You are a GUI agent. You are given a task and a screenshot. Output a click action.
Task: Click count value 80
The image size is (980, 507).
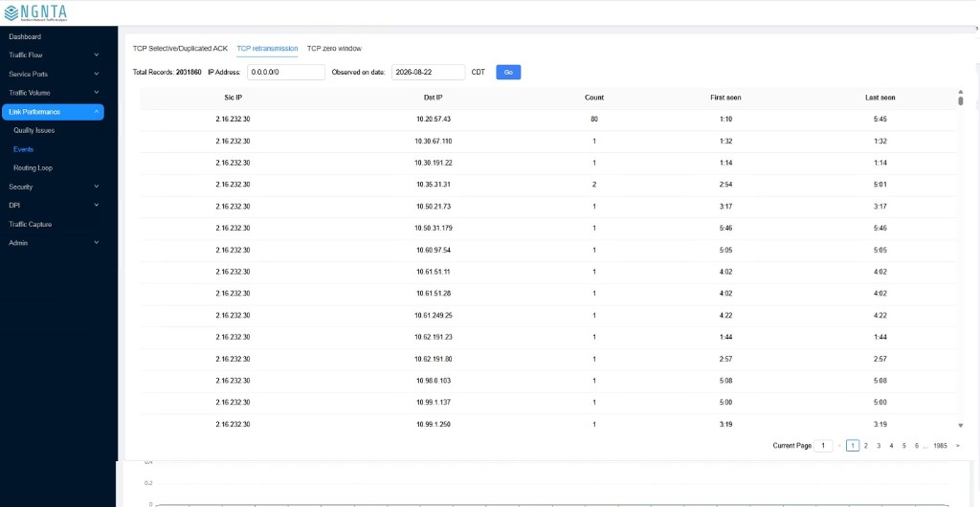(593, 119)
